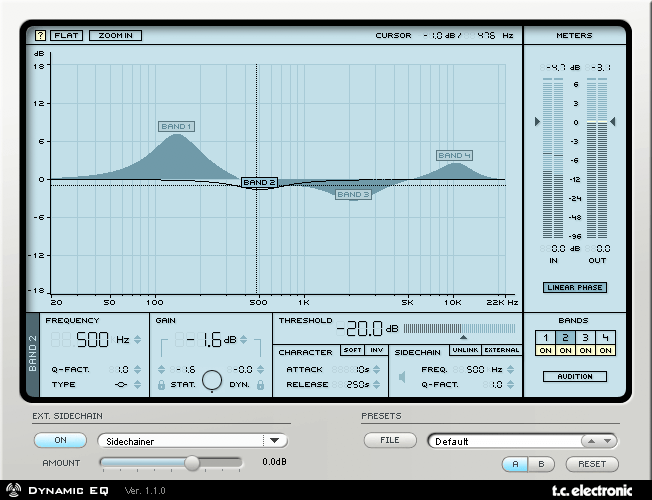Click the STAT. lock icon
The image size is (652, 500).
(x=162, y=384)
